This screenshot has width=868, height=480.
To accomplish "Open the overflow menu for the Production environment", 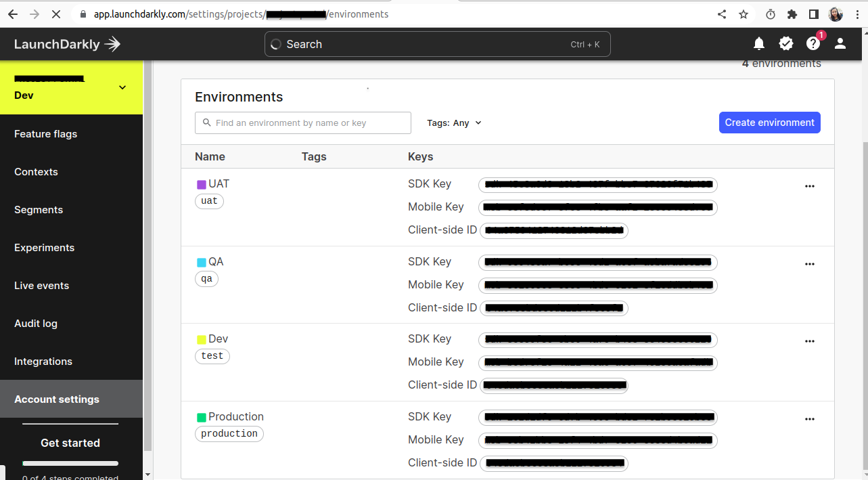I will point(809,418).
